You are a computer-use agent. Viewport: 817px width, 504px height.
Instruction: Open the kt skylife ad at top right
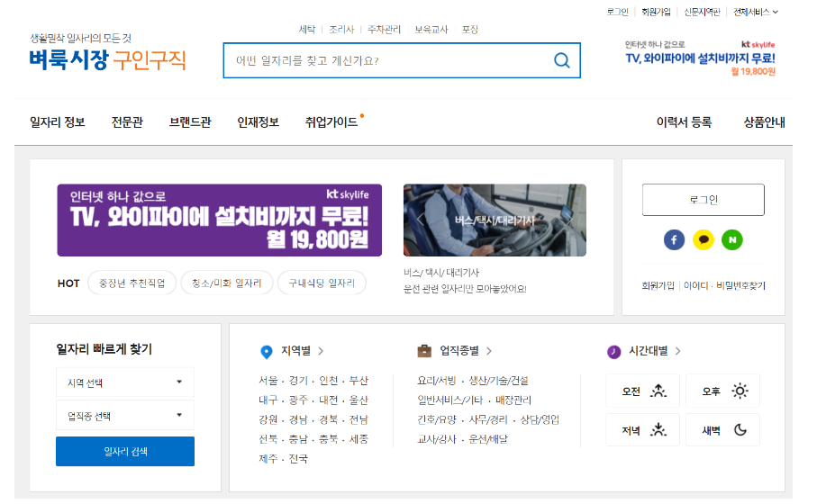click(x=700, y=58)
